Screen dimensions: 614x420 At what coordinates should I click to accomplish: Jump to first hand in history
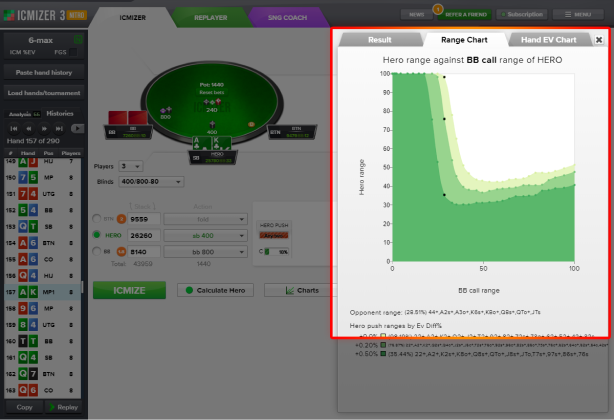coord(14,128)
